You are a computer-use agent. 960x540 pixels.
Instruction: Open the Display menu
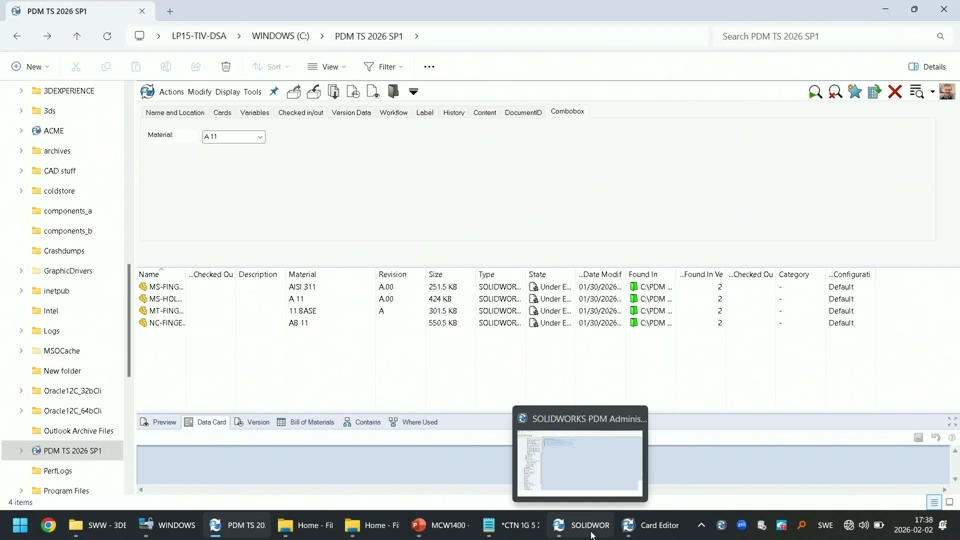coord(228,92)
